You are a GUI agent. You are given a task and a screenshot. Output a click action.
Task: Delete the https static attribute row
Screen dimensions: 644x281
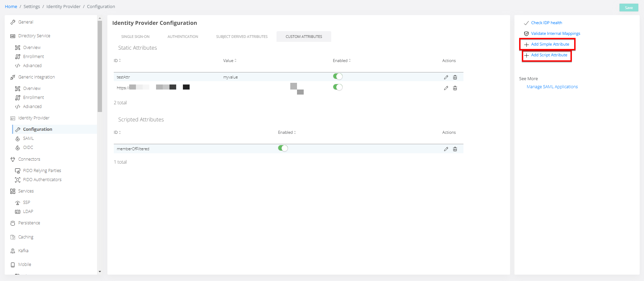click(455, 88)
